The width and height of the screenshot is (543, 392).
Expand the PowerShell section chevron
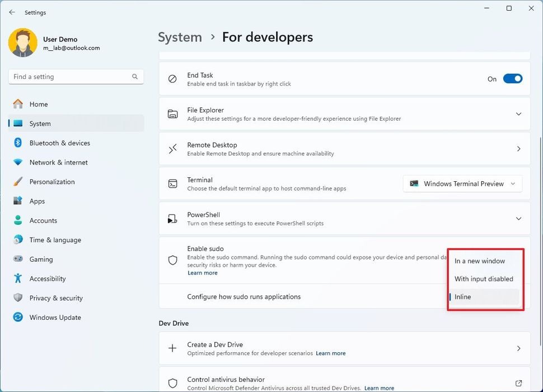pos(518,219)
